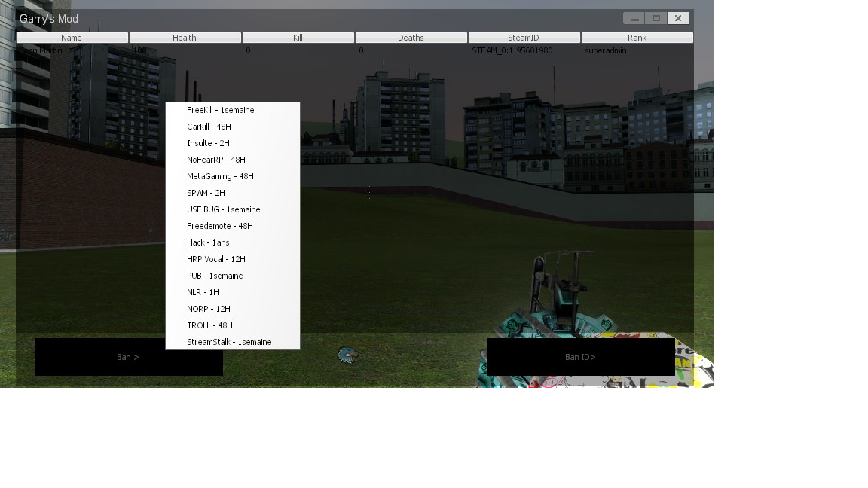Select the John Martin player row
The image size is (868, 488).
pos(355,51)
